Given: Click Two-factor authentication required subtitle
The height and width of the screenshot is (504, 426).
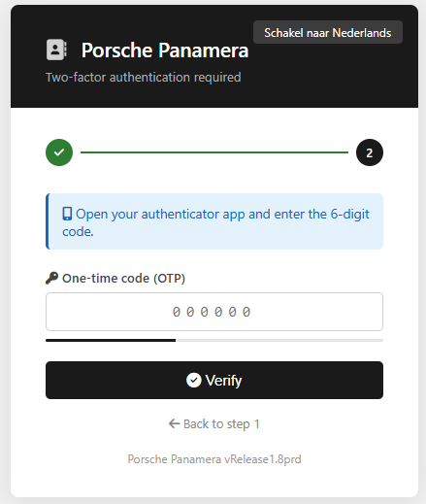Looking at the screenshot, I should click(x=144, y=78).
